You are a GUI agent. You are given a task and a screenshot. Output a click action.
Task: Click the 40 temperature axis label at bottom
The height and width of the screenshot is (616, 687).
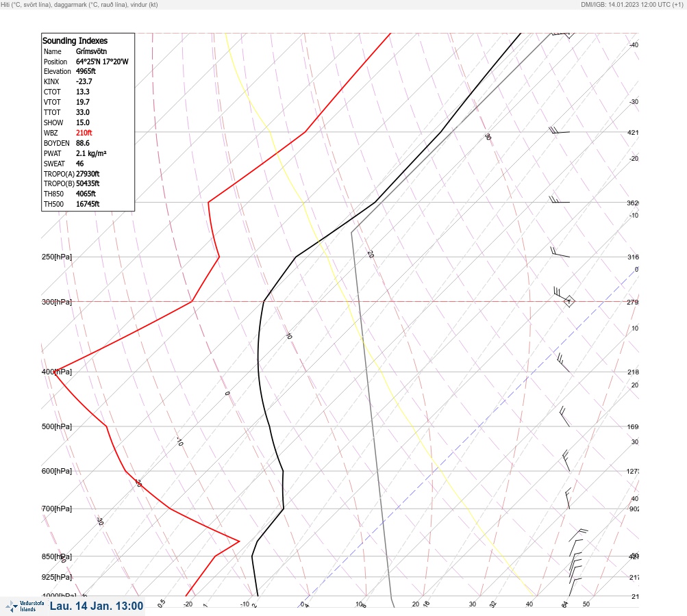click(x=529, y=604)
